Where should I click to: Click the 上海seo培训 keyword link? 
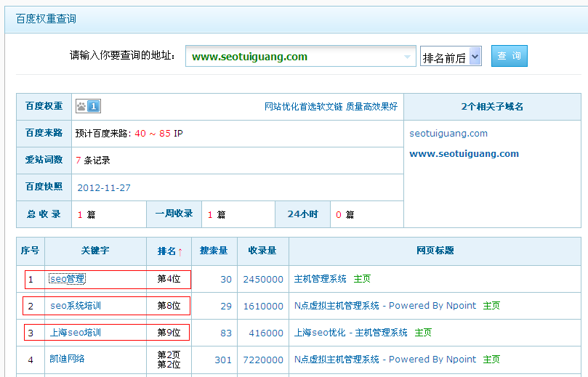(x=76, y=333)
